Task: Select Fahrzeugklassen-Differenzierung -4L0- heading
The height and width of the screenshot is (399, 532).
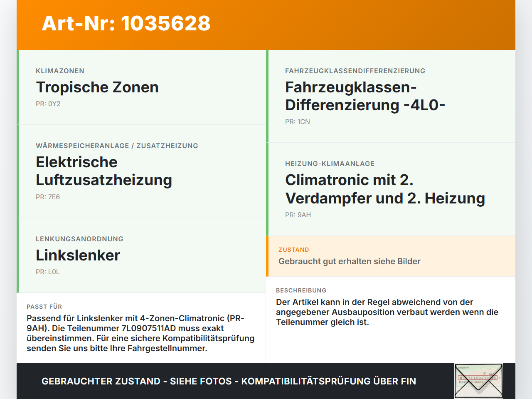Action: (365, 96)
